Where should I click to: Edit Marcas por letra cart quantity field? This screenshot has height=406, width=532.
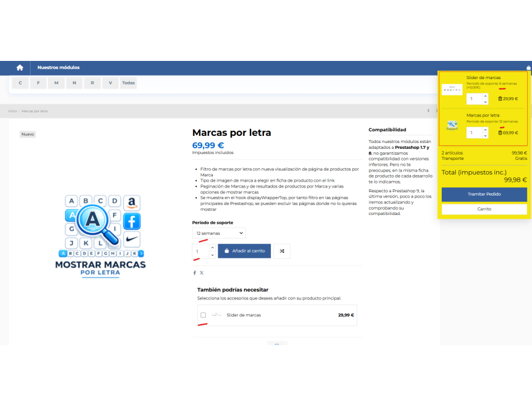pos(475,133)
